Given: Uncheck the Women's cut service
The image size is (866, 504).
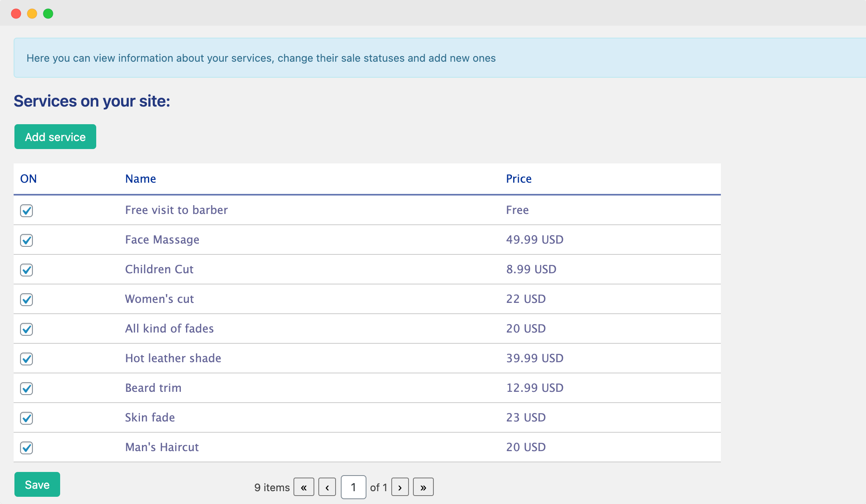Looking at the screenshot, I should click(26, 299).
